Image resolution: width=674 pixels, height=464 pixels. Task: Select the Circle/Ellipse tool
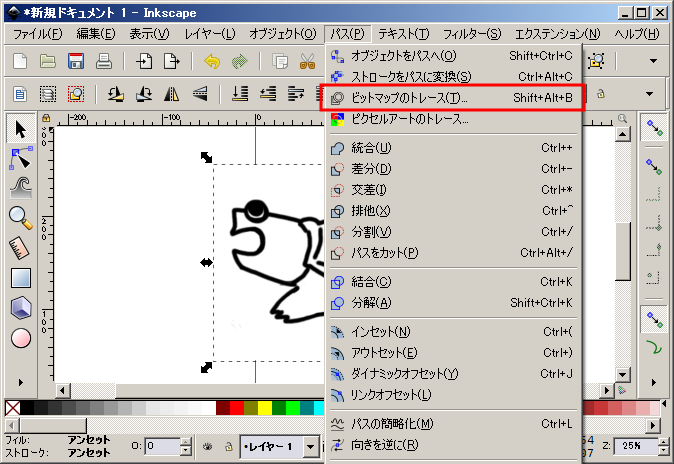point(21,338)
